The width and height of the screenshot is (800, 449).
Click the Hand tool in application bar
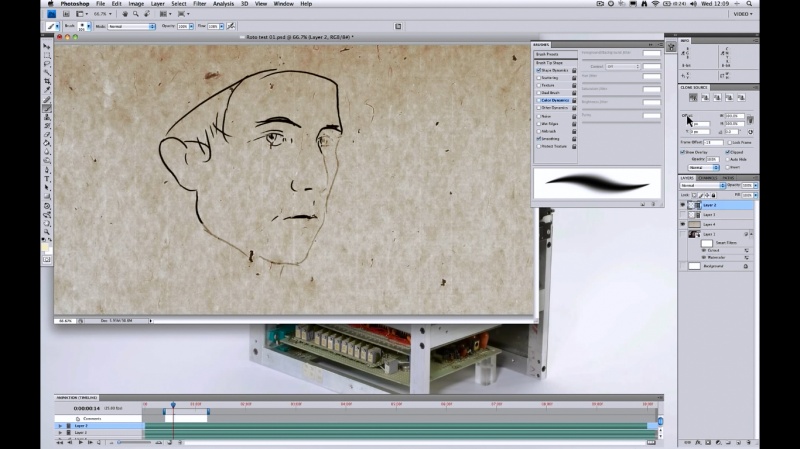(125, 15)
